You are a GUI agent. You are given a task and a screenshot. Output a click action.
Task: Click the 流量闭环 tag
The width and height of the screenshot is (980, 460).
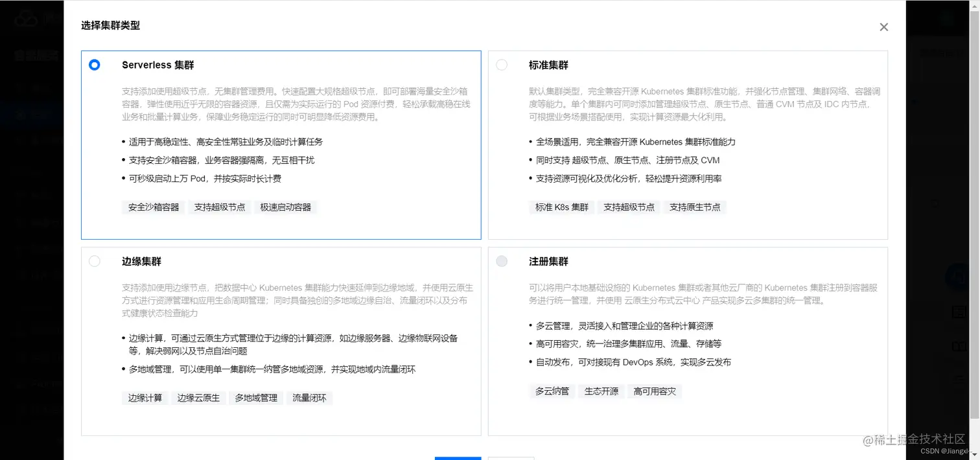pyautogui.click(x=309, y=398)
